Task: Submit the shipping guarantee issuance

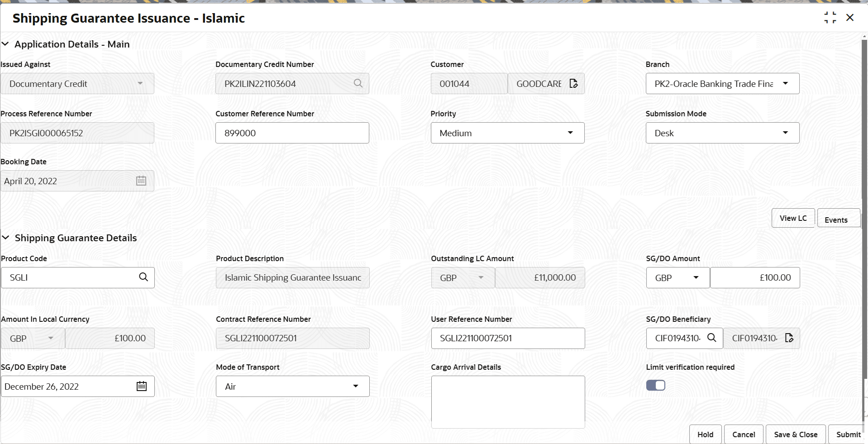Action: 848,434
